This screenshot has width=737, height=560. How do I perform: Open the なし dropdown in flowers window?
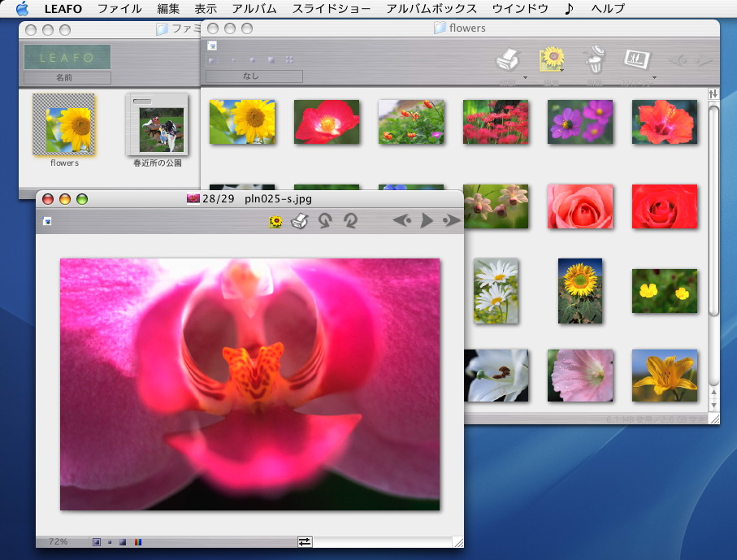[x=251, y=76]
